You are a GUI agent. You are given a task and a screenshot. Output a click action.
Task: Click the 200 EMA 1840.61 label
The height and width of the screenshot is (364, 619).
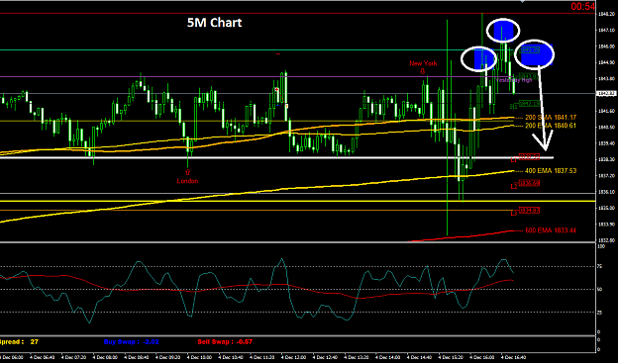551,126
